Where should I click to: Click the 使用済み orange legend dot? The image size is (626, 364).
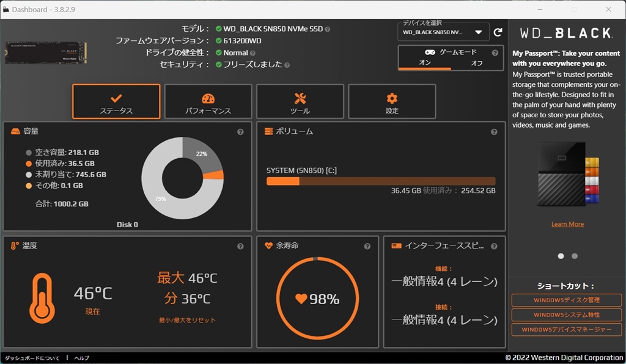click(x=29, y=164)
